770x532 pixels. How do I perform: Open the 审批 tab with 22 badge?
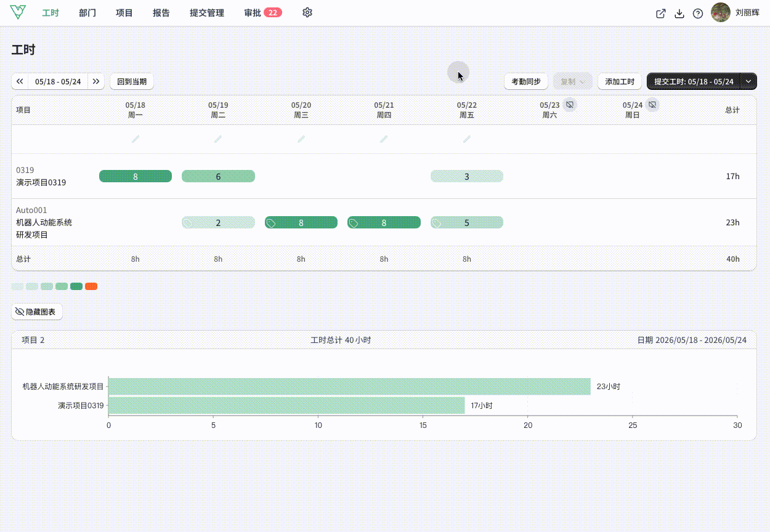point(263,13)
